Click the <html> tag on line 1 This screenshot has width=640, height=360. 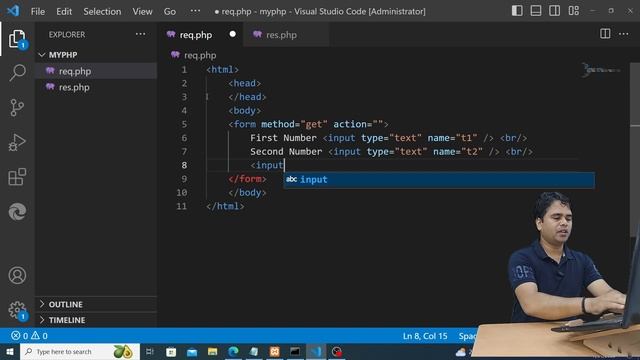tap(222, 69)
